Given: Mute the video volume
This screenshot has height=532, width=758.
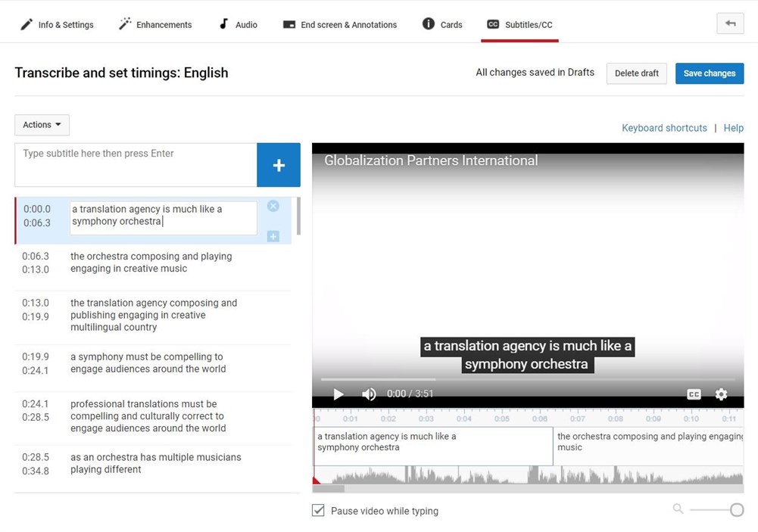Looking at the screenshot, I should coord(369,394).
